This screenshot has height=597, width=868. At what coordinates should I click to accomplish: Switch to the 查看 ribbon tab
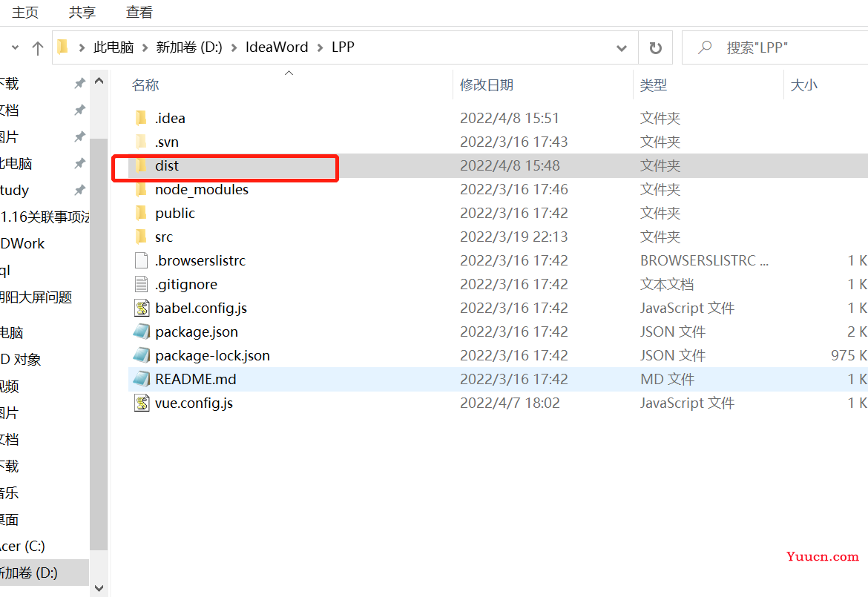click(139, 12)
